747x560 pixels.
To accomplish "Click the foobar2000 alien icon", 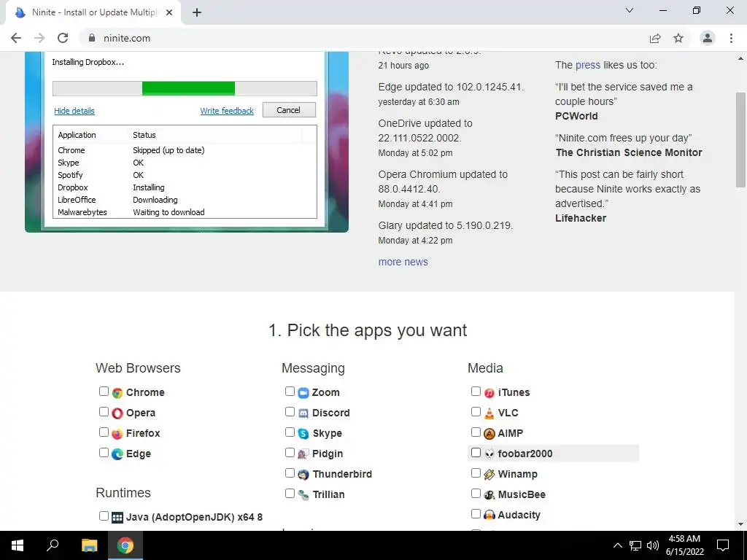I will (489, 454).
